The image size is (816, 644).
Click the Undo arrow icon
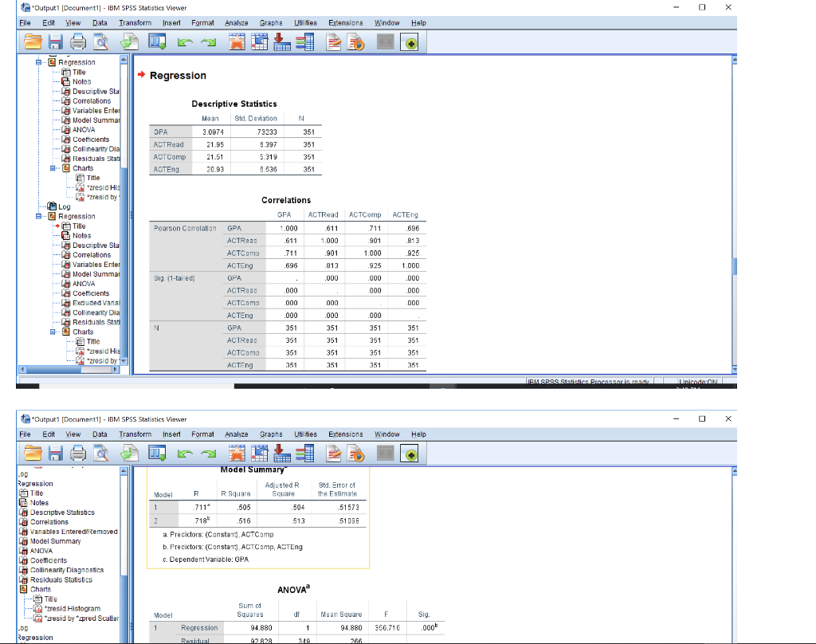pos(185,42)
